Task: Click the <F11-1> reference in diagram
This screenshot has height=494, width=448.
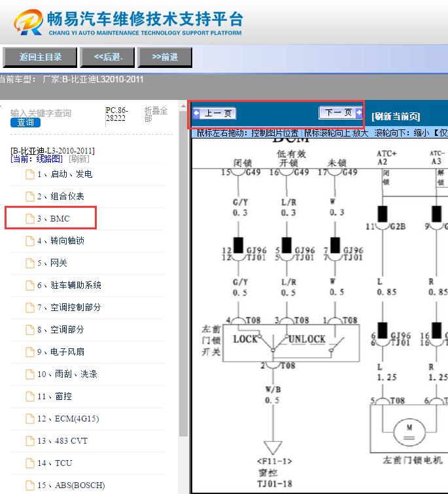Action: (274, 461)
